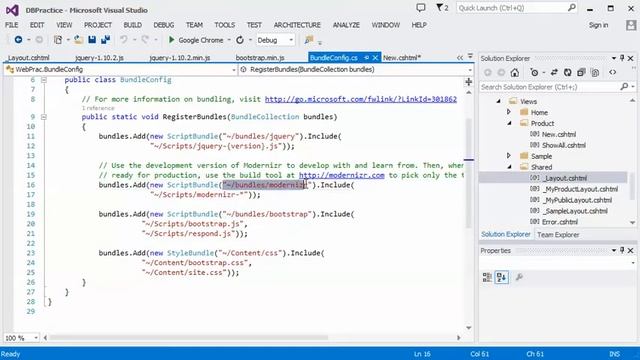
Task: Open the ARCHITECTURE menu
Action: [x=297, y=25]
